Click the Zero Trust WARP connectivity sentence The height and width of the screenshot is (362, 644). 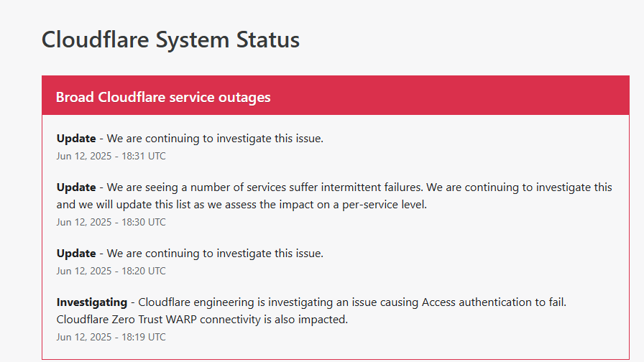click(202, 320)
